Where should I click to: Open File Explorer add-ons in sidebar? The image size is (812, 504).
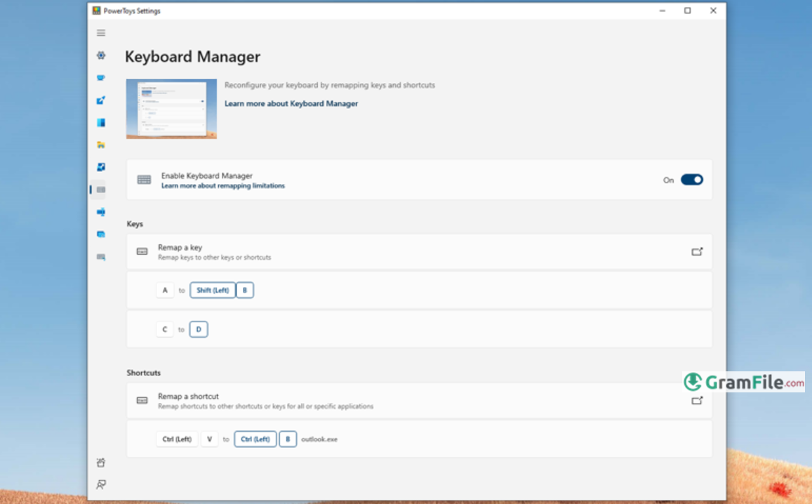[x=101, y=145]
